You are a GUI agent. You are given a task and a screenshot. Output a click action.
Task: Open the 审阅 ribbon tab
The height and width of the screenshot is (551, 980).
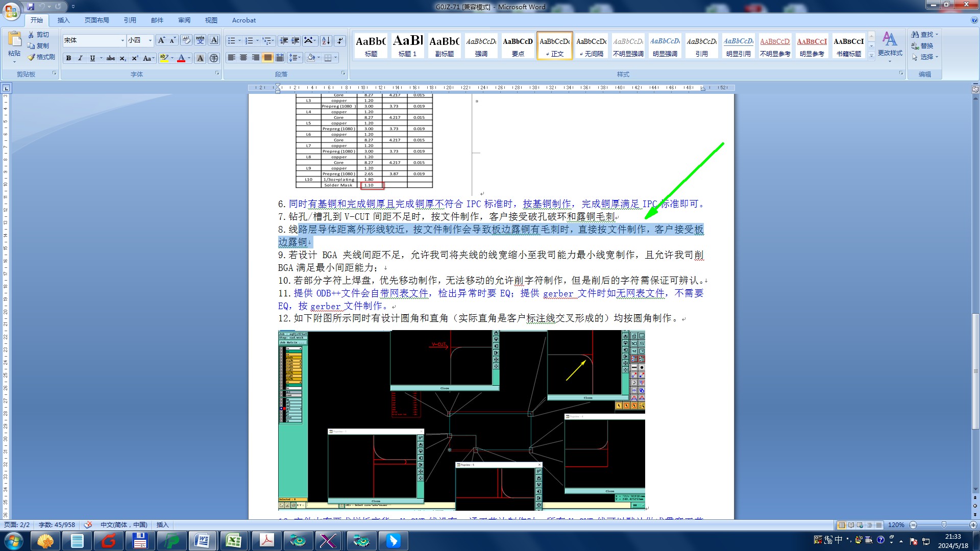click(184, 20)
